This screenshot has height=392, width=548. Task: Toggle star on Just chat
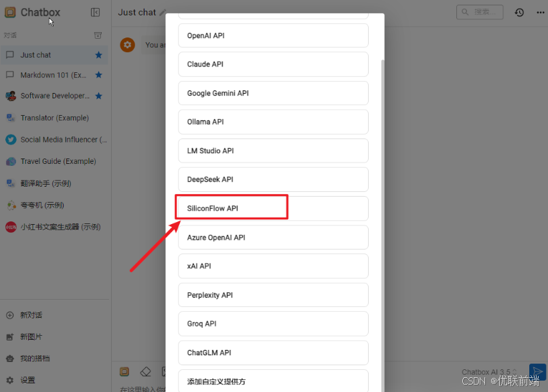[99, 55]
